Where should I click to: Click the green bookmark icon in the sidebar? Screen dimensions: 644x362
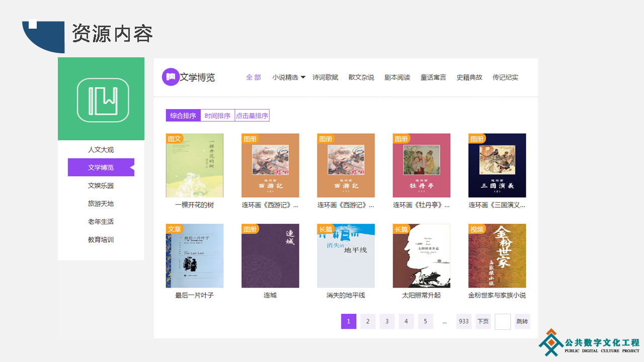[x=103, y=101]
